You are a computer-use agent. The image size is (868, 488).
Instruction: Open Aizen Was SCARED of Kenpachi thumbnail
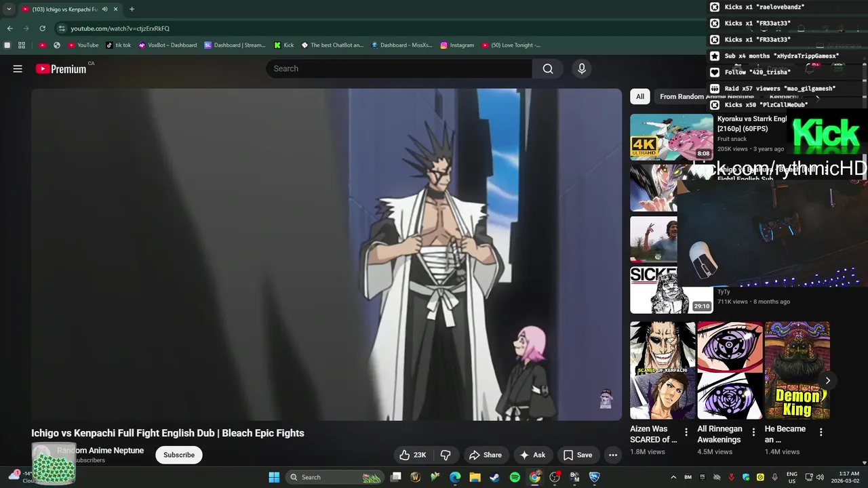point(663,371)
